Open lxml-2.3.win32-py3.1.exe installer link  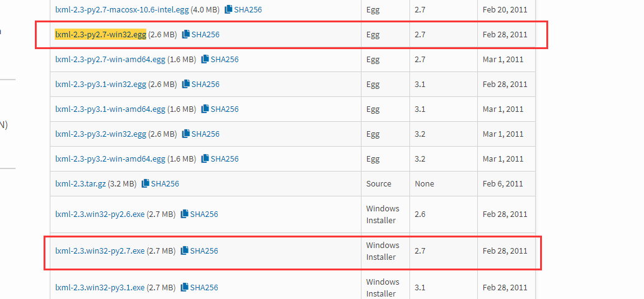point(100,288)
